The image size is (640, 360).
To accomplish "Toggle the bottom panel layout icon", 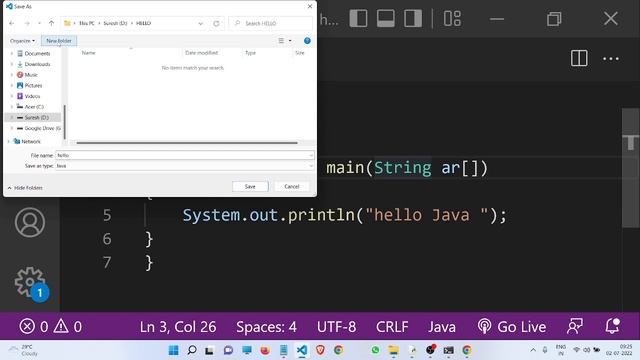I will click(x=386, y=19).
